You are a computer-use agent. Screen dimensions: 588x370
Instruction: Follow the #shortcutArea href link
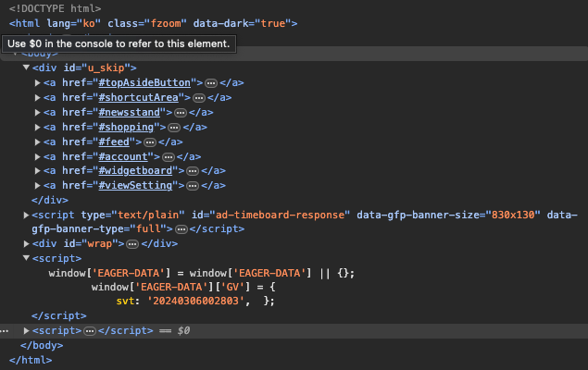[138, 98]
